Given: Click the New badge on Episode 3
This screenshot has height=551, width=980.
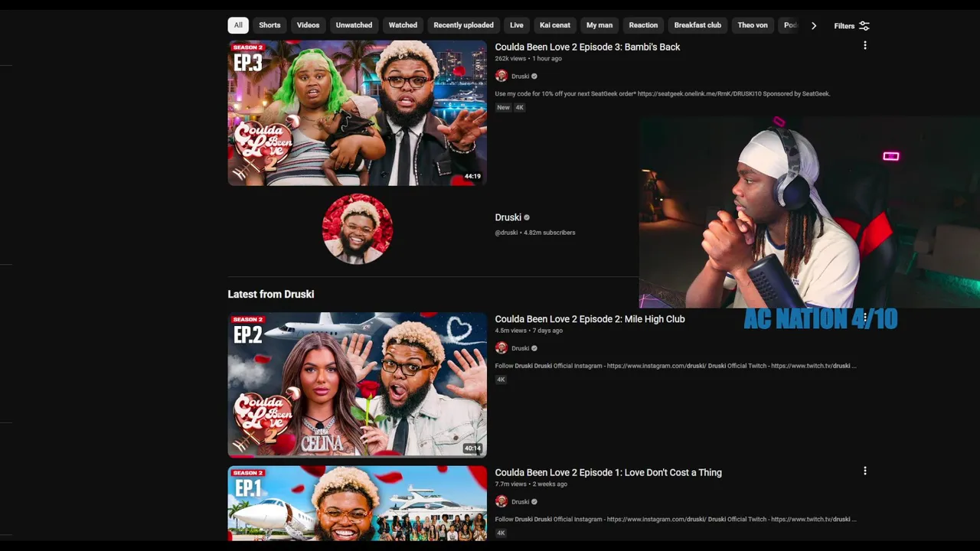Looking at the screenshot, I should (503, 107).
